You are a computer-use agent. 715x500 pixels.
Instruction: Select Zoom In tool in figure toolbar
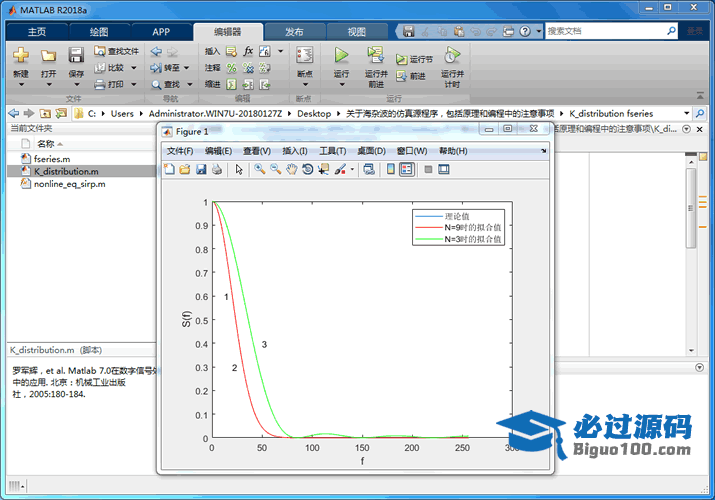(x=260, y=170)
